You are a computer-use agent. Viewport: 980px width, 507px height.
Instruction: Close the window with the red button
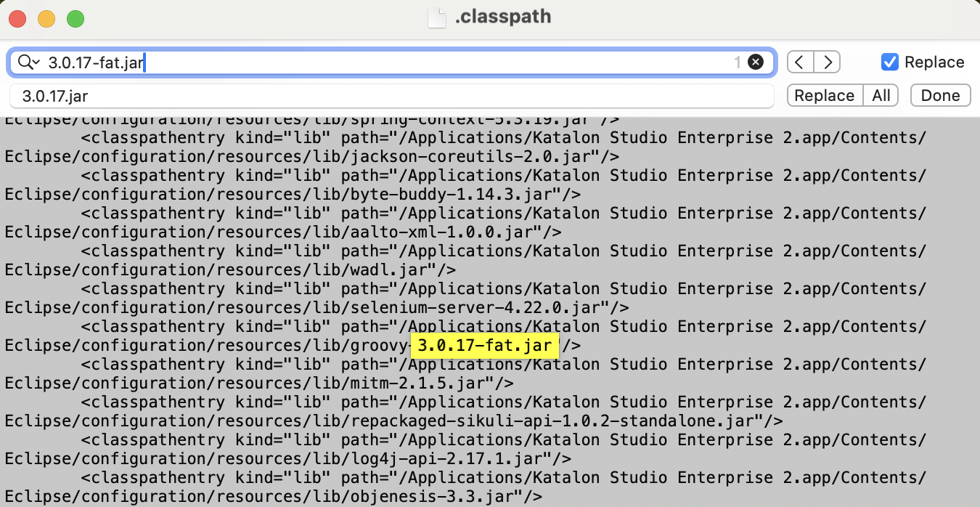(17, 19)
